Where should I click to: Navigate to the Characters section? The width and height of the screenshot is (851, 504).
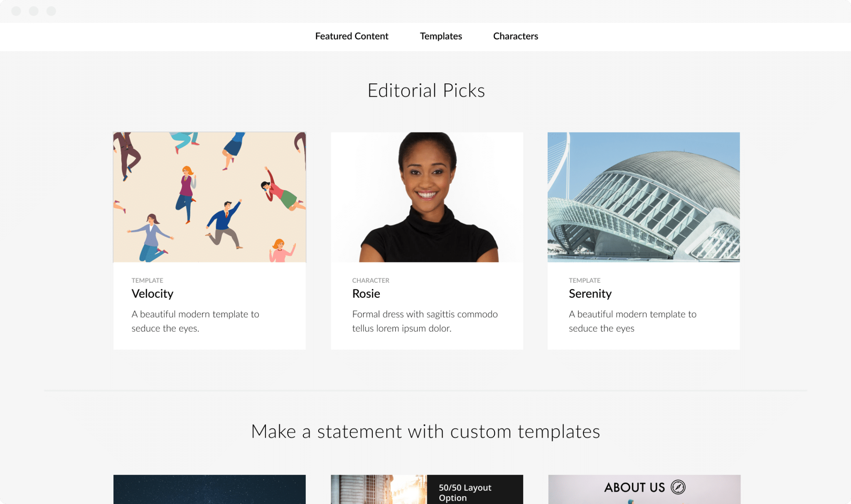(515, 37)
